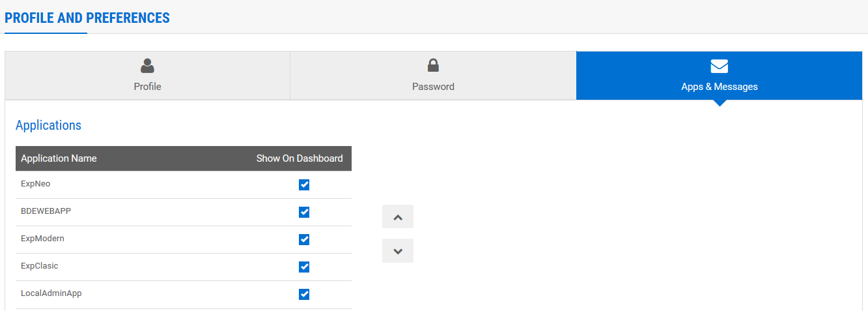Uncheck Show On Dashboard for ExpNeo
The height and width of the screenshot is (311, 868).
304,185
